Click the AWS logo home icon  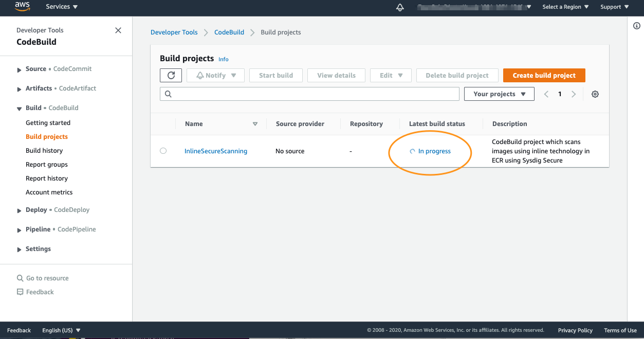tap(23, 7)
